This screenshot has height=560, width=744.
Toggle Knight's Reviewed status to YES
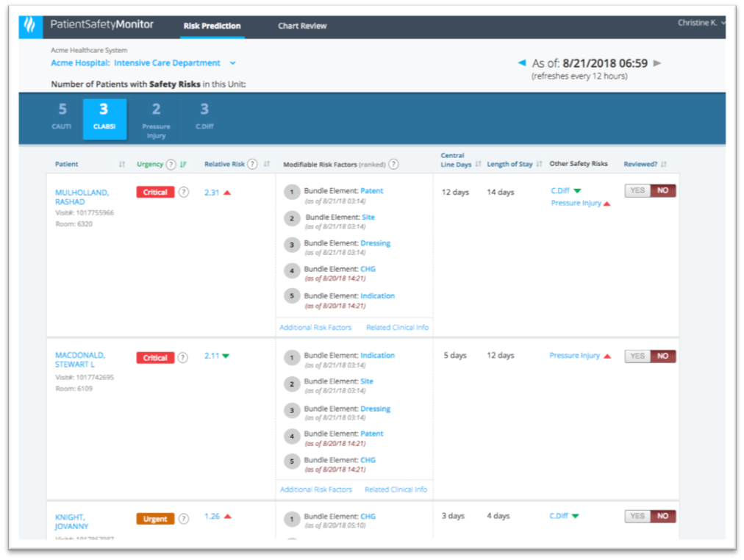pyautogui.click(x=637, y=516)
